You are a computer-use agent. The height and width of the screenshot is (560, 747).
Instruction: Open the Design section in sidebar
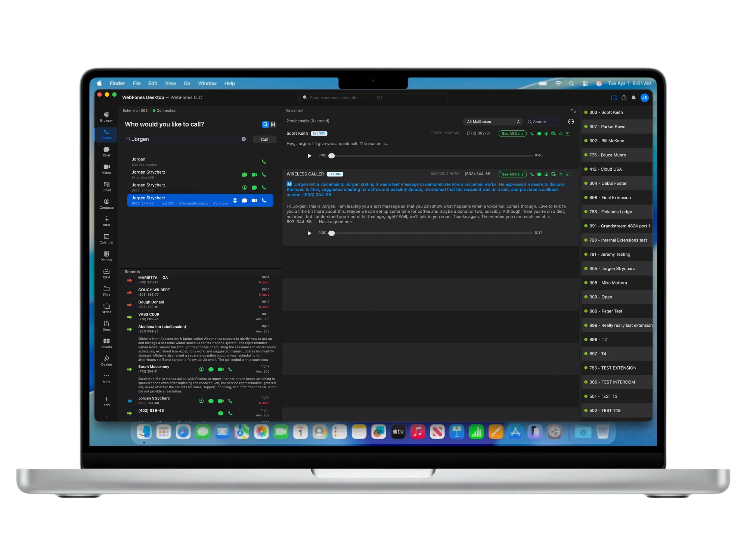tap(106, 361)
